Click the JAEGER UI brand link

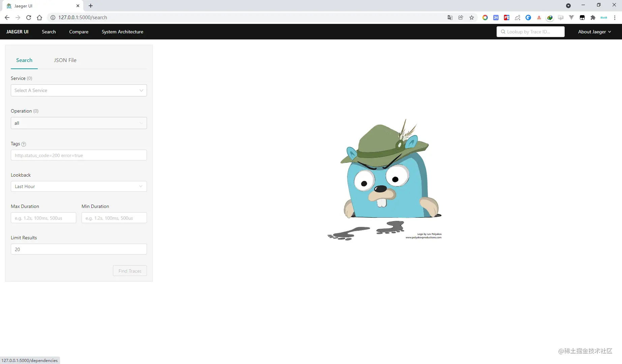pyautogui.click(x=17, y=32)
